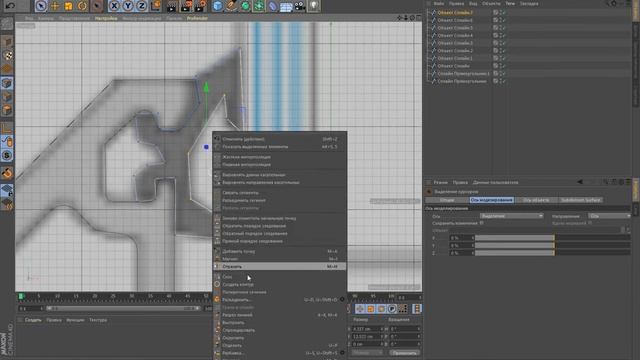Toggle the Y axis lock
The width and height of the screenshot is (640, 360).
tap(128, 6)
